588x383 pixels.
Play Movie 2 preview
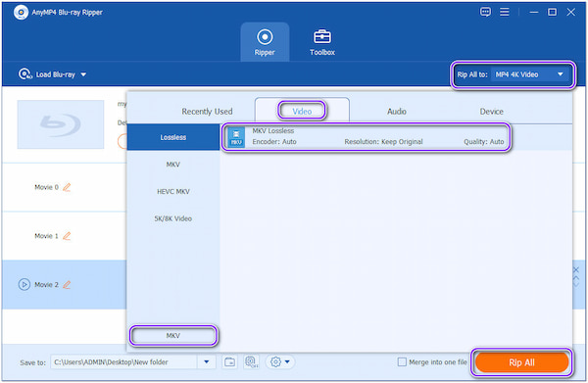point(24,284)
